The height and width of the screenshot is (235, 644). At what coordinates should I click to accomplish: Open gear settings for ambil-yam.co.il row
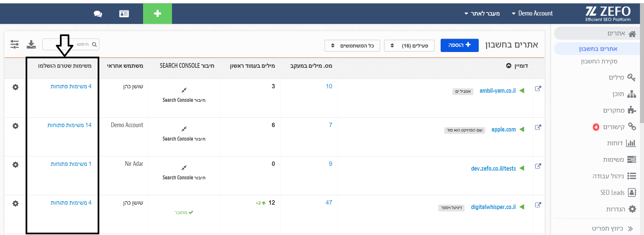15,87
